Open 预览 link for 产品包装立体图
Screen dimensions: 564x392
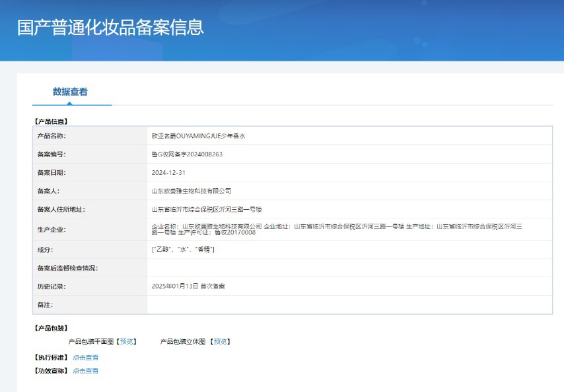(x=220, y=341)
